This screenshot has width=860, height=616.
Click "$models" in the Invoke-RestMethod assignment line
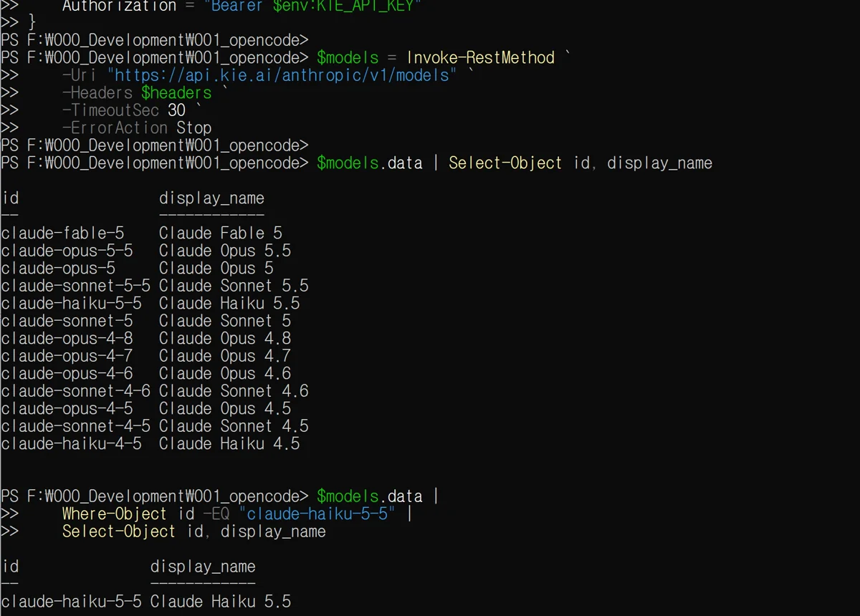tap(348, 58)
